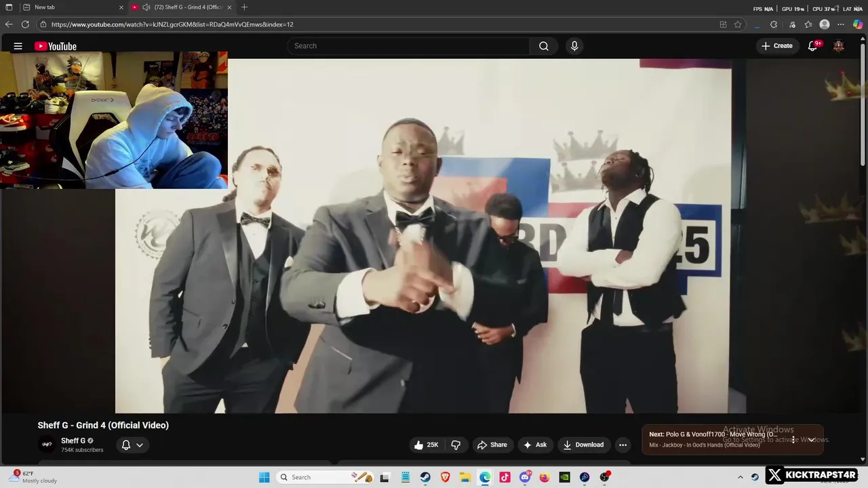Viewport: 868px width, 488px height.
Task: Open the YouTube account avatar menu
Action: pyautogui.click(x=839, y=46)
